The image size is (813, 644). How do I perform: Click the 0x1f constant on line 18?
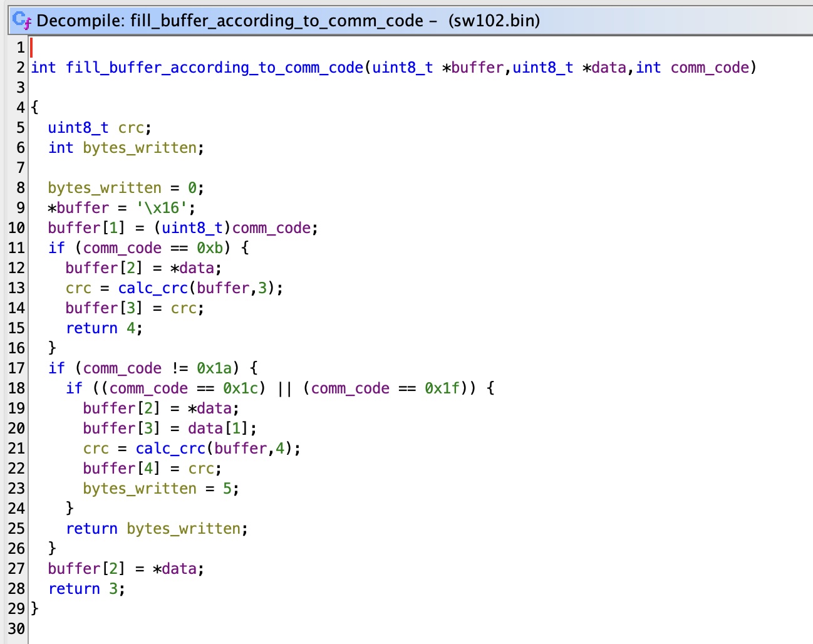442,388
